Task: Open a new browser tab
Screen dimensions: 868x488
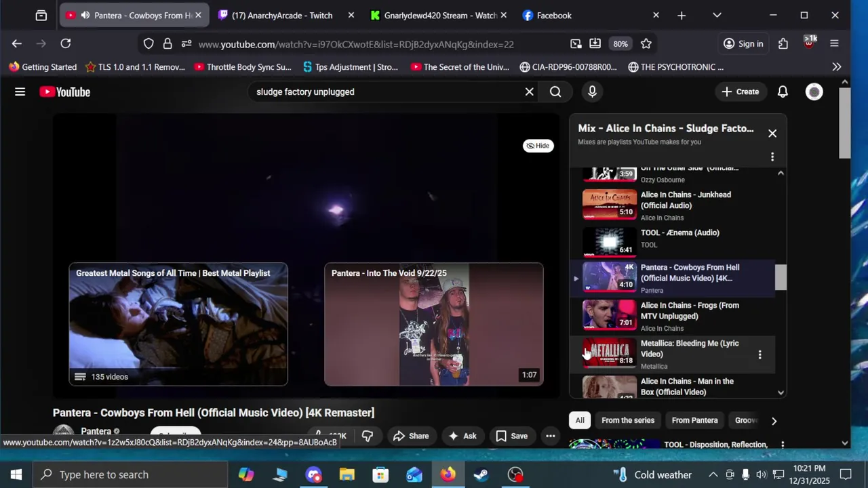Action: point(682,15)
